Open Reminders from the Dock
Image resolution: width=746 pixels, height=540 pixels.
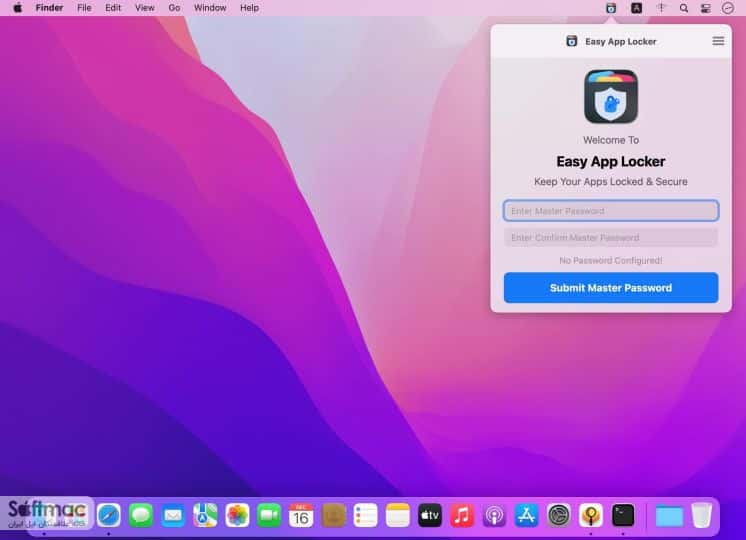click(365, 515)
